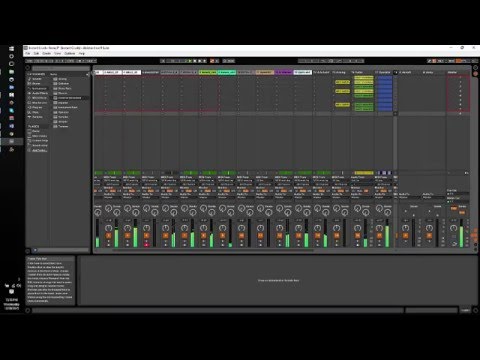
Task: Open the Help menu
Action: (x=82, y=53)
